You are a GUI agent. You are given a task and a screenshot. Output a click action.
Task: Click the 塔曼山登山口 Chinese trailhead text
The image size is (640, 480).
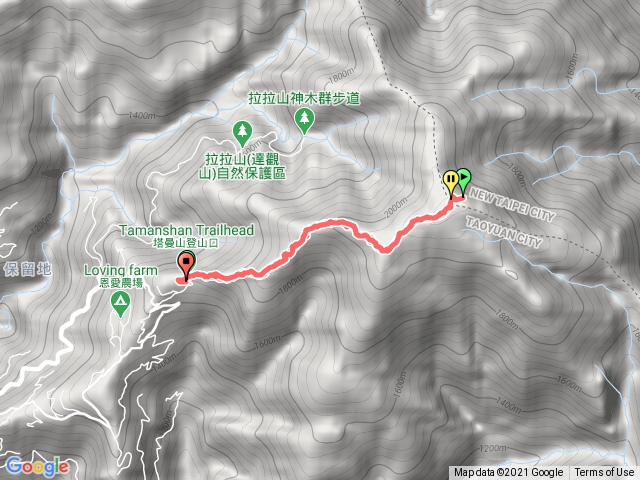[x=186, y=243]
